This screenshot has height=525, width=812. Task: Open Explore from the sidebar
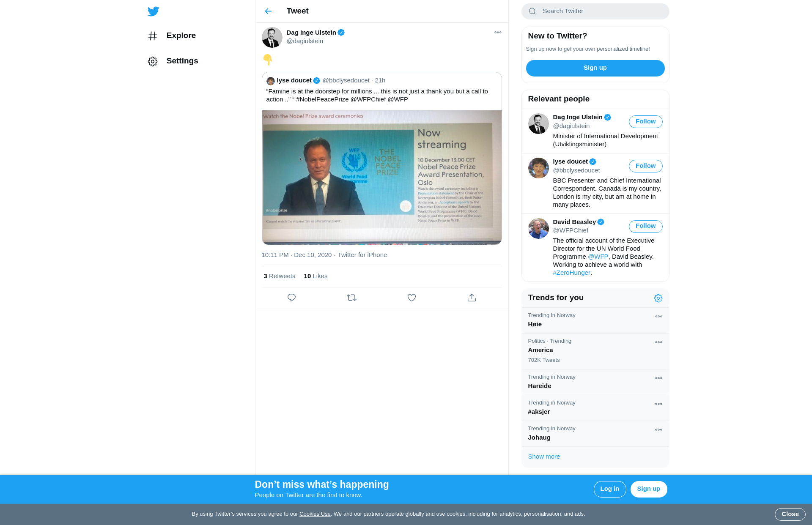[173, 36]
